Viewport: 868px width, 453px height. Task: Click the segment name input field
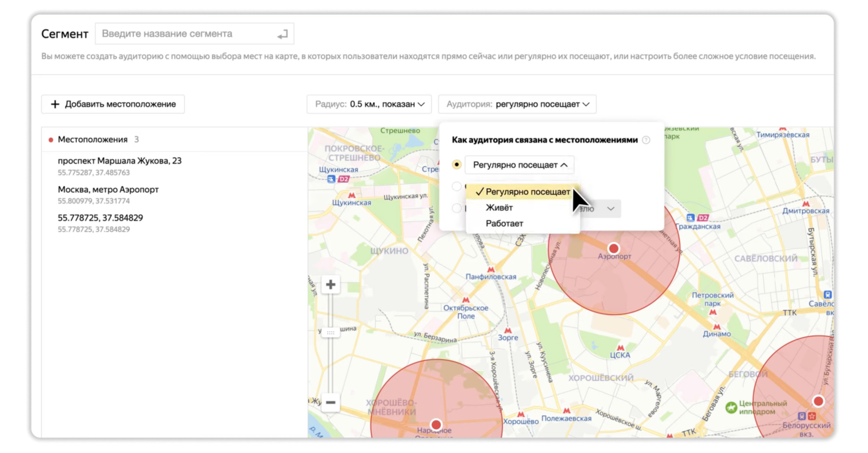click(195, 34)
